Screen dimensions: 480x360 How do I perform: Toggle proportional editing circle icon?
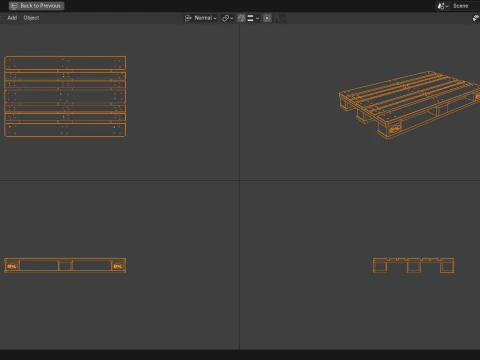pyautogui.click(x=267, y=18)
